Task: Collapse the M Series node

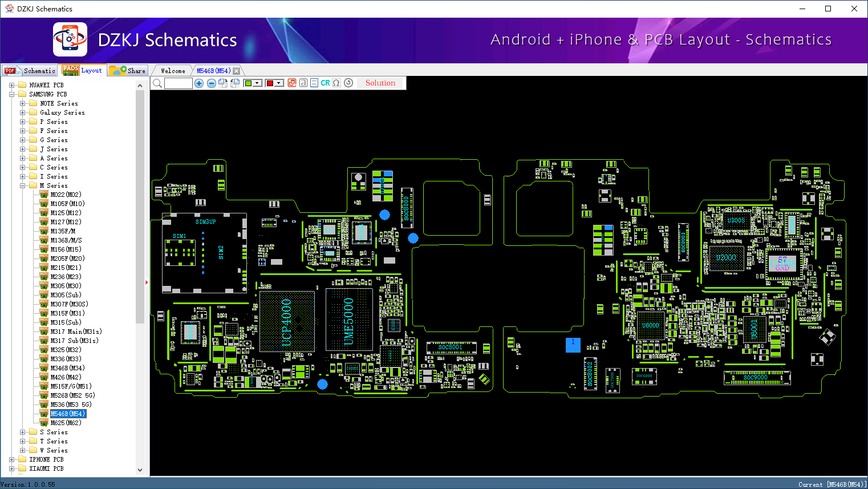Action: (x=22, y=185)
